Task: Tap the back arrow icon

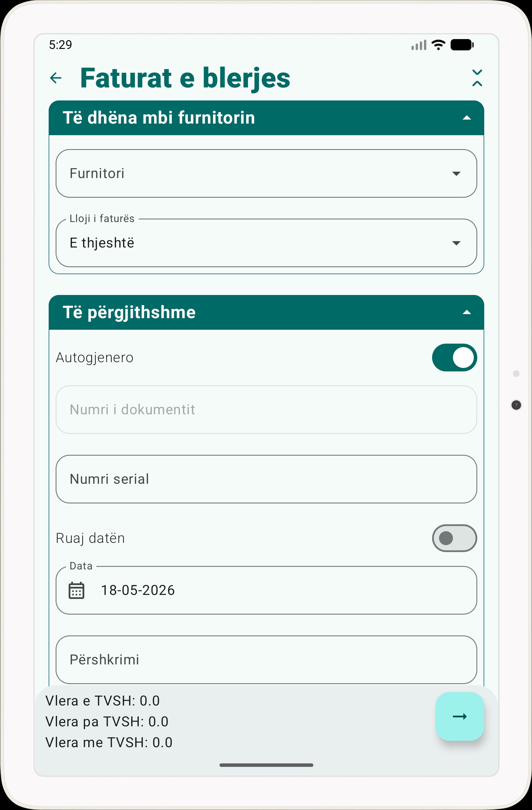Action: point(56,78)
